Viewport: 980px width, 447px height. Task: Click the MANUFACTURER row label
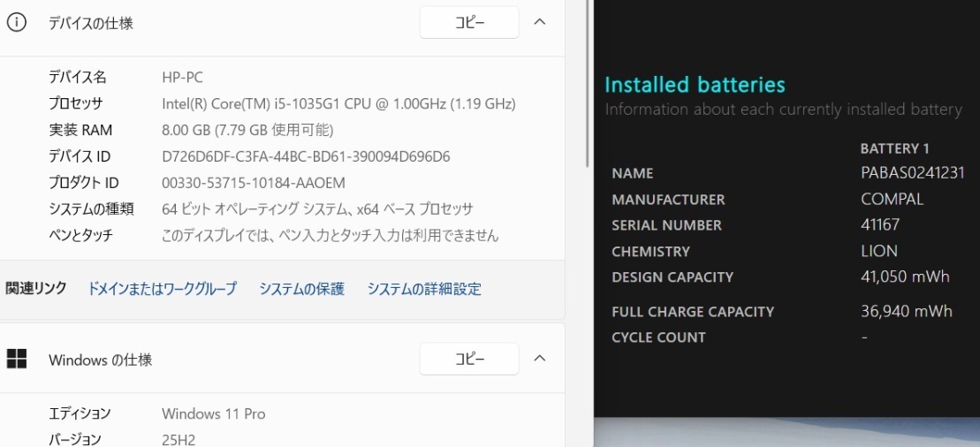pos(668,200)
